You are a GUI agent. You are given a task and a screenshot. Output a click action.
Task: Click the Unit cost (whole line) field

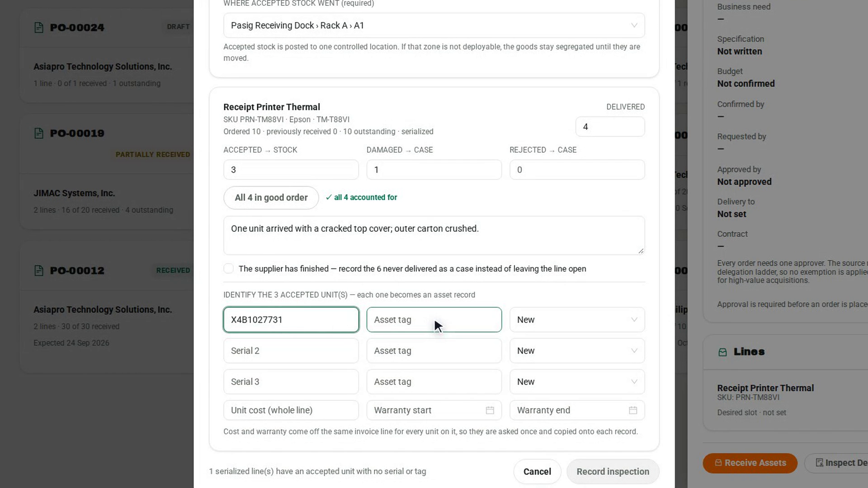point(291,410)
